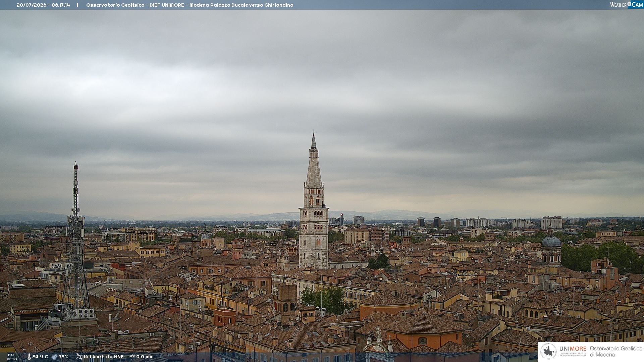
Task: Click the wind speed icon
Action: pyautogui.click(x=79, y=357)
